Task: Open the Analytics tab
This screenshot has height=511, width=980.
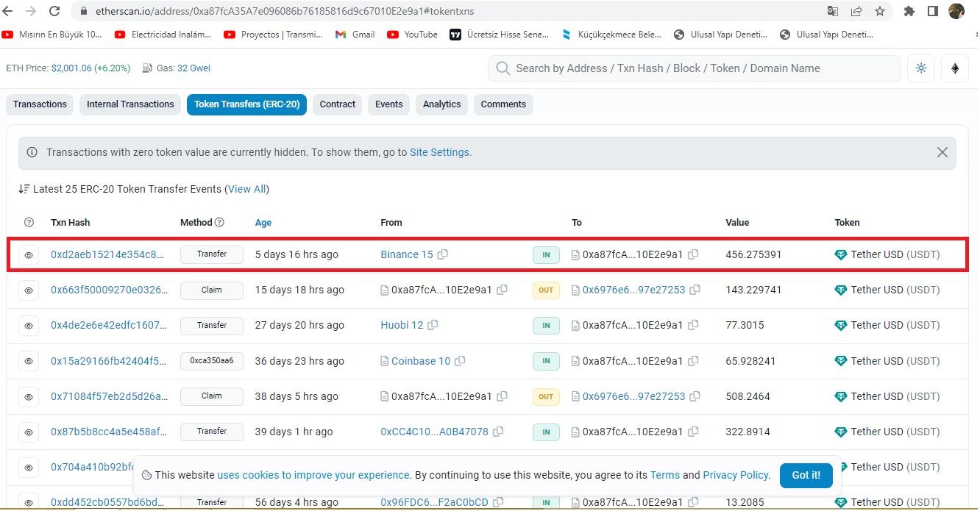Action: click(441, 104)
